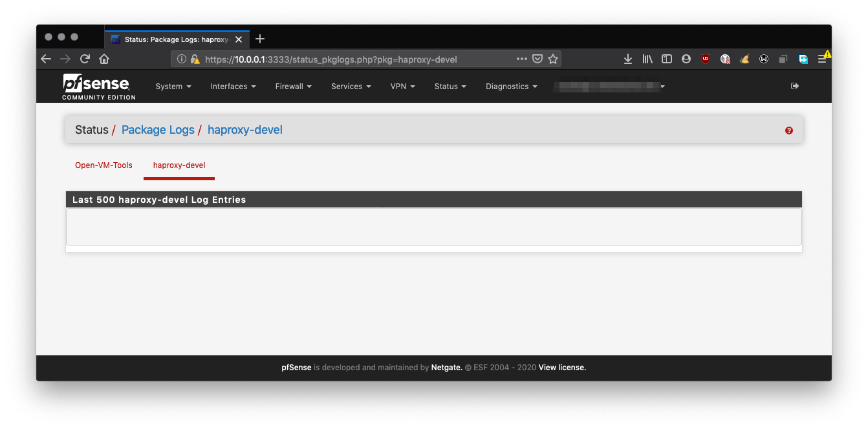Image resolution: width=868 pixels, height=429 pixels.
Task: Click the empty log entries box
Action: pyautogui.click(x=434, y=227)
